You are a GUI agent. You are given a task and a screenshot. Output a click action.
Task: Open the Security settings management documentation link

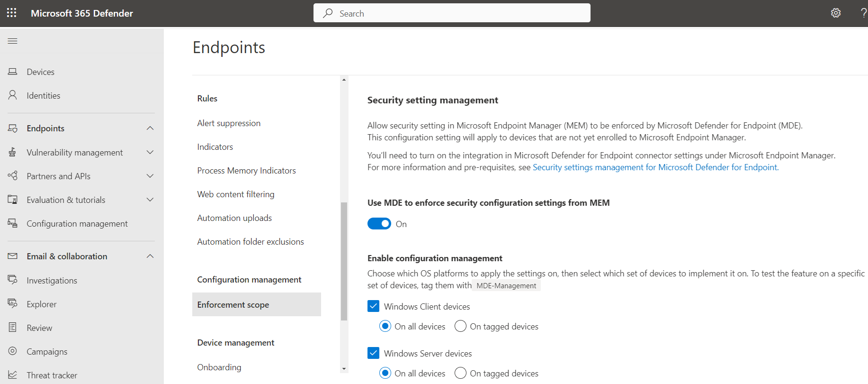pyautogui.click(x=655, y=167)
